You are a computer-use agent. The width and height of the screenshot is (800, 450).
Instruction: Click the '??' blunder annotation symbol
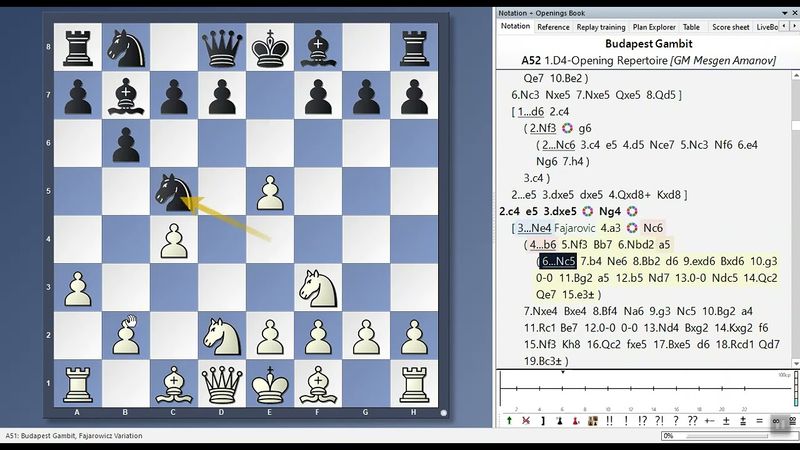click(x=692, y=421)
